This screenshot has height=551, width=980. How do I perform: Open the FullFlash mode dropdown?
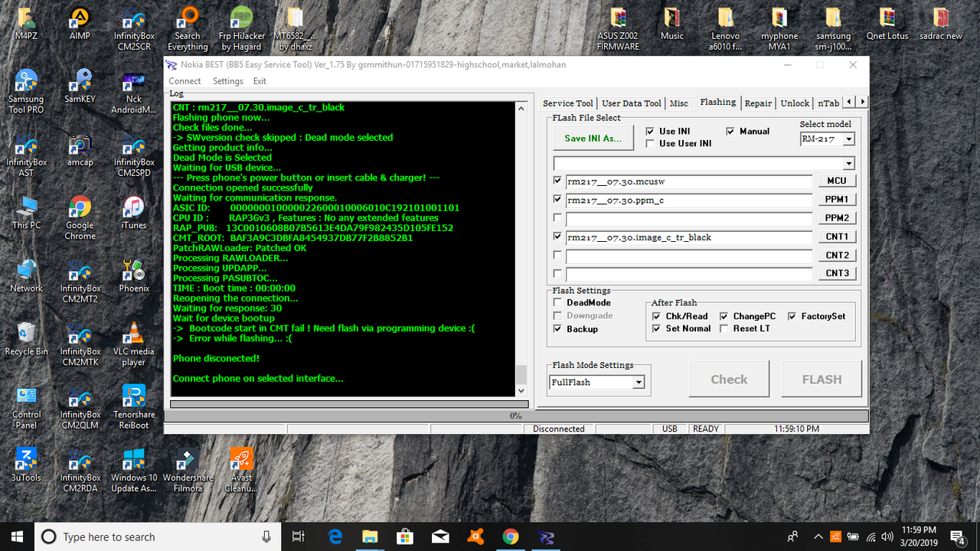[x=639, y=382]
